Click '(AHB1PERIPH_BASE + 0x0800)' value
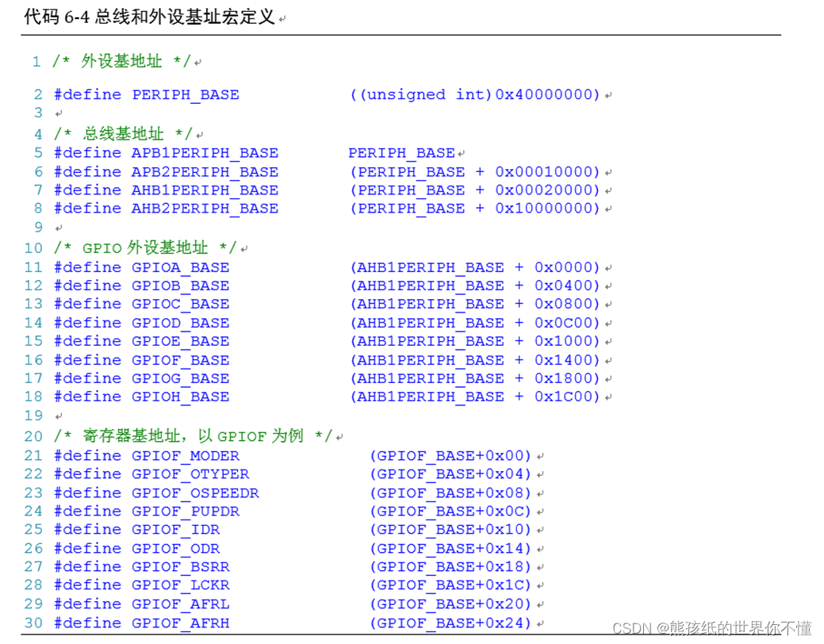This screenshot has height=644, width=824. 474,305
